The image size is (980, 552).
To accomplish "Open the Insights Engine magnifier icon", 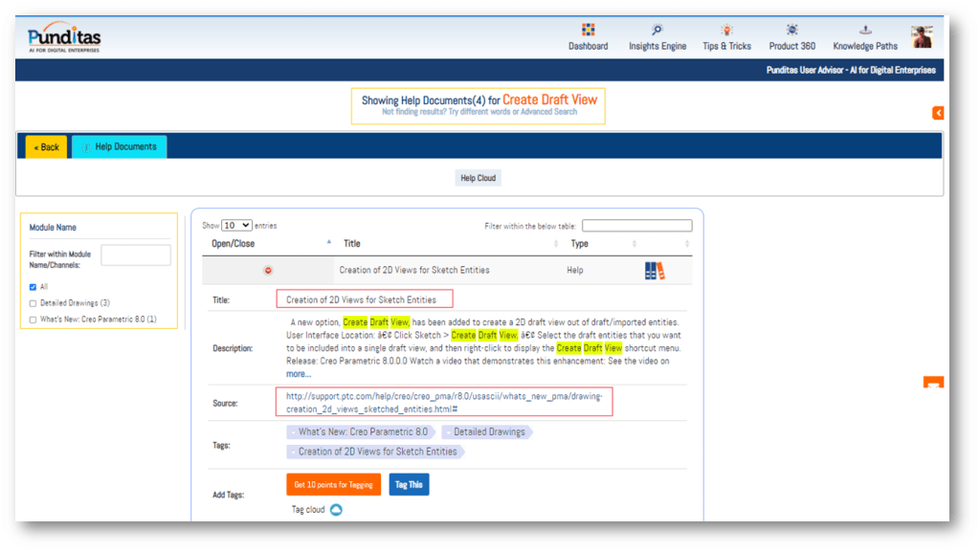I will point(657,30).
